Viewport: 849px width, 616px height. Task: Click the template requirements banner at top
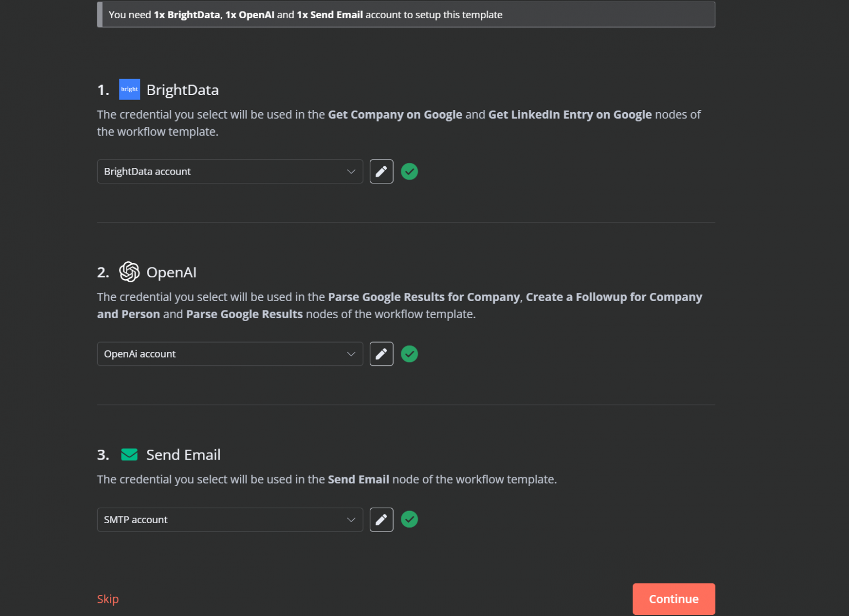(406, 14)
